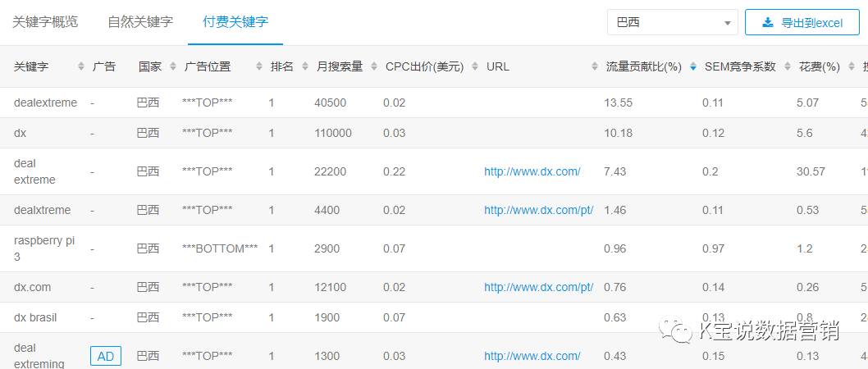Sort table by 广告位置 sort arrows

pyautogui.click(x=259, y=66)
